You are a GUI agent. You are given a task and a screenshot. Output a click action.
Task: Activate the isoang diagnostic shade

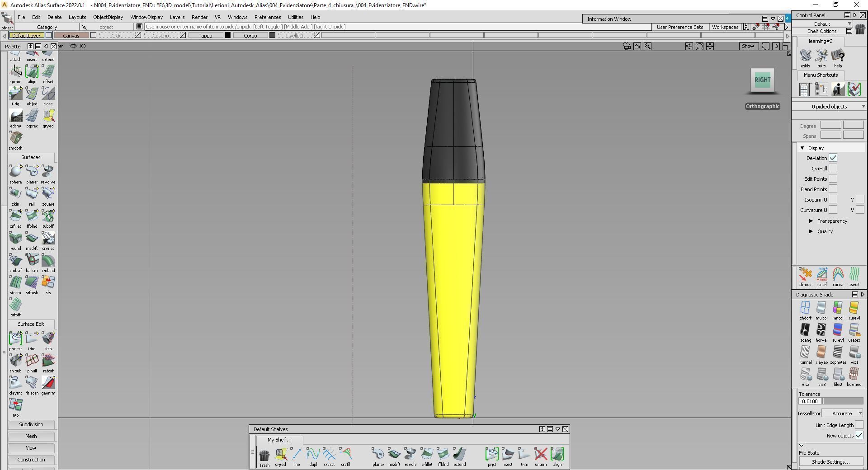pos(805,330)
